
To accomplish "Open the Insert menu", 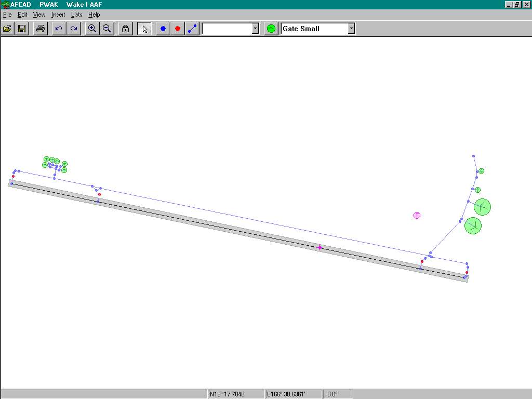I will (x=58, y=15).
